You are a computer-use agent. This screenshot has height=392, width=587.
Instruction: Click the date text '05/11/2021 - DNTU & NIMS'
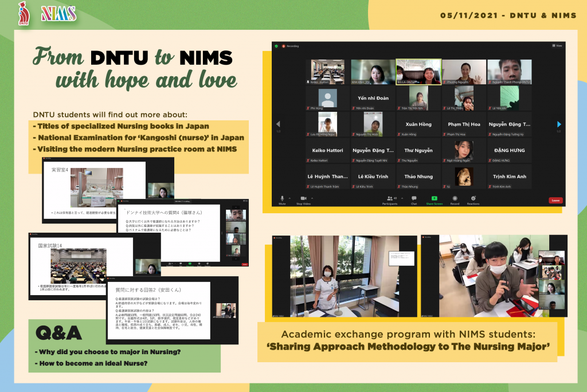pyautogui.click(x=508, y=15)
